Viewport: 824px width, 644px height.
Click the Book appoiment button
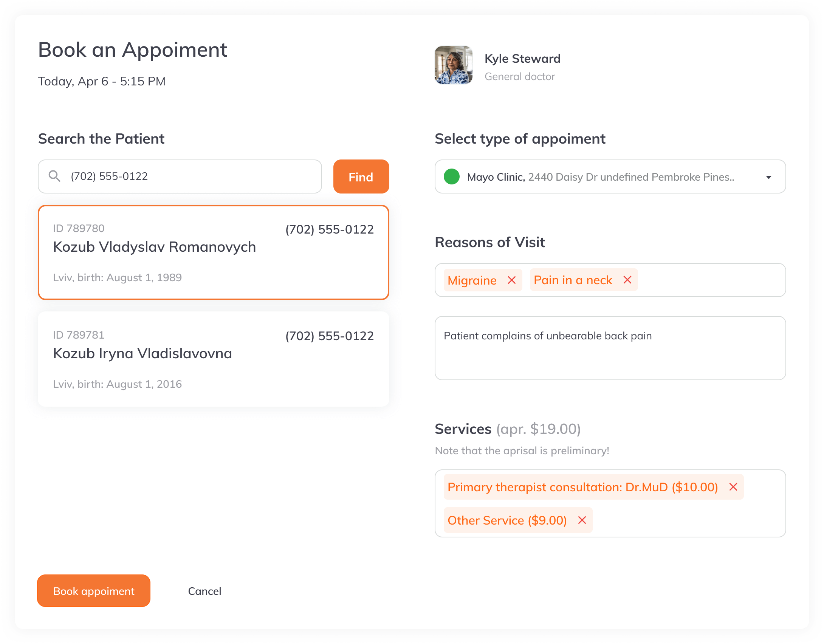(94, 591)
